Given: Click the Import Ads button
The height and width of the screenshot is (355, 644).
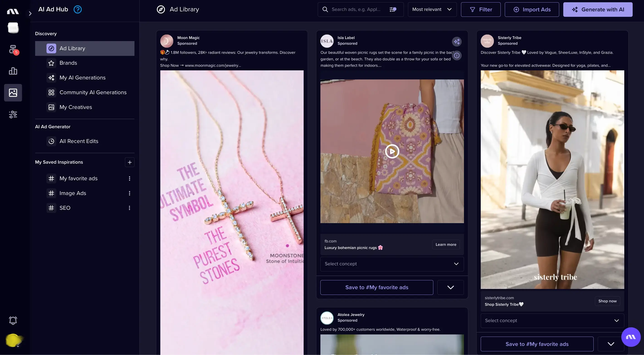Looking at the screenshot, I should click(x=532, y=10).
